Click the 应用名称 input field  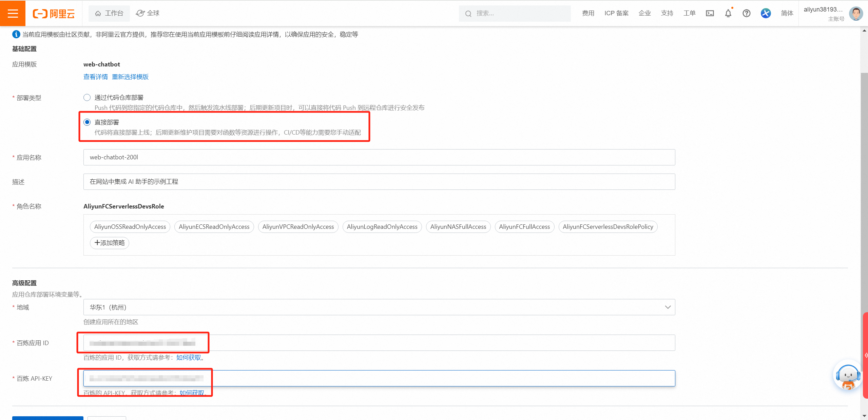(x=379, y=157)
